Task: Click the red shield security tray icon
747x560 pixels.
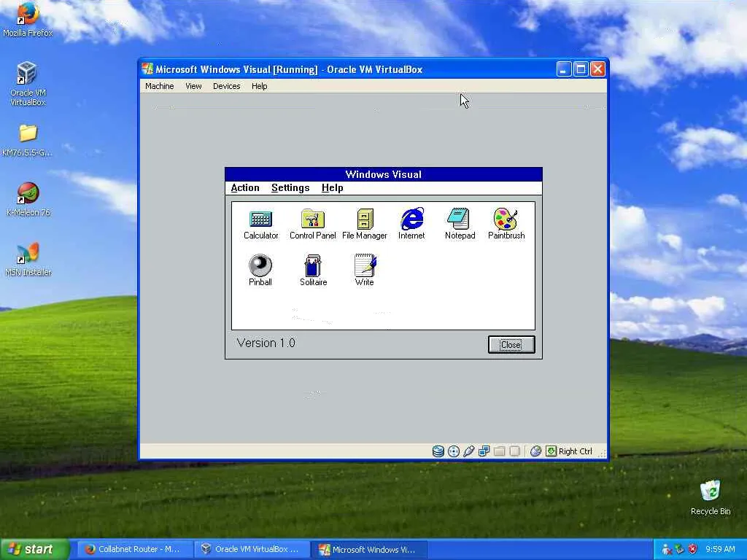Action: [x=693, y=549]
